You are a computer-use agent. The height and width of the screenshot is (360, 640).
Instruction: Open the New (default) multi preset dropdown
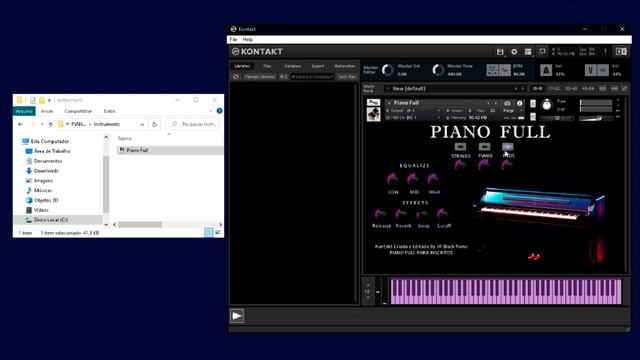(455, 89)
